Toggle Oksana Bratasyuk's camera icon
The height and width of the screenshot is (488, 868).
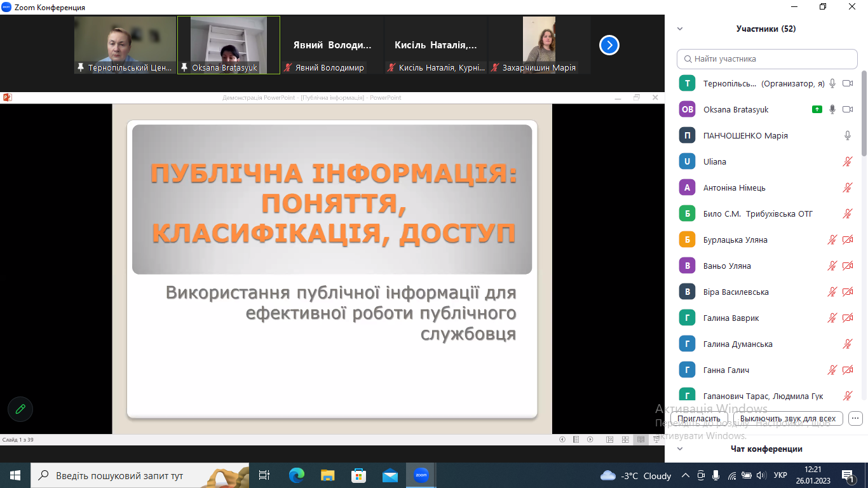847,109
